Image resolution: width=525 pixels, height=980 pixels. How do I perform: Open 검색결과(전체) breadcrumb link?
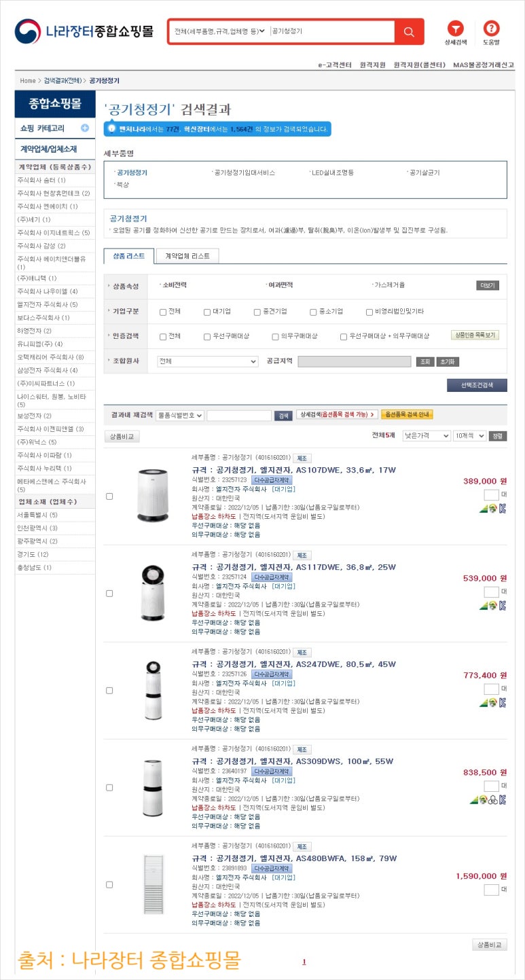click(x=63, y=81)
